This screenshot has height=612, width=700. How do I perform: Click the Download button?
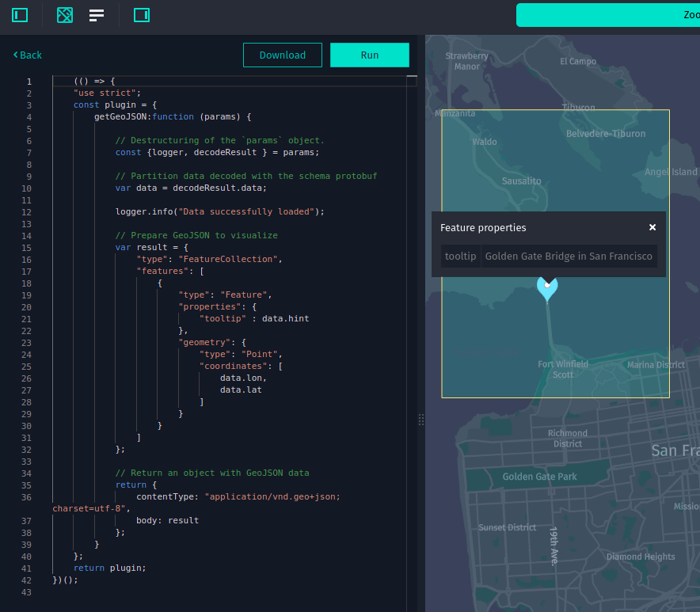click(x=282, y=55)
